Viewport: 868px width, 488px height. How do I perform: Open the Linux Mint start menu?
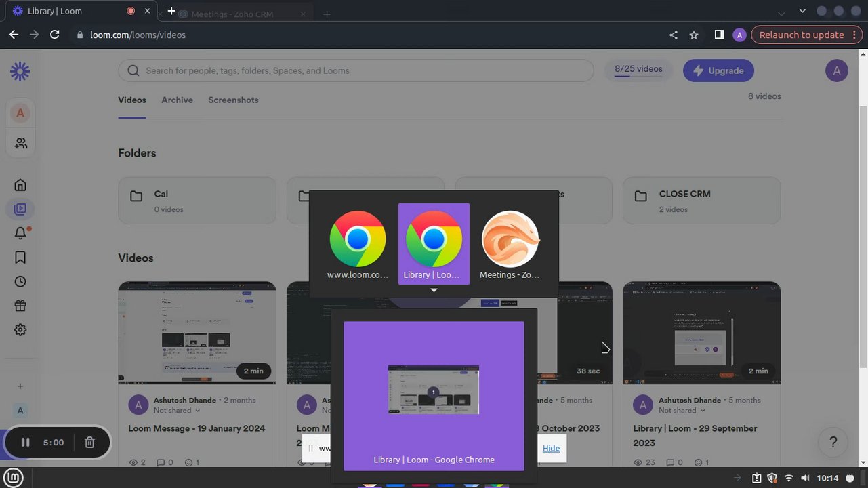(x=14, y=477)
